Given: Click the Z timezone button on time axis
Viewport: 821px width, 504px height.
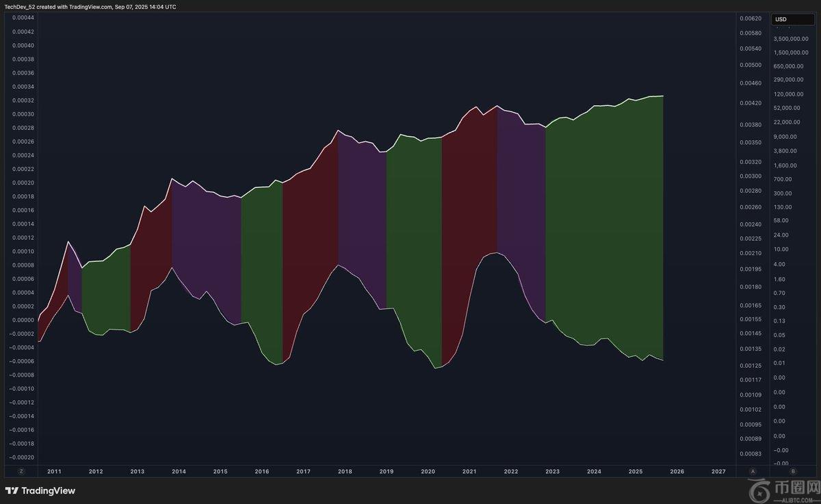Looking at the screenshot, I should point(22,471).
